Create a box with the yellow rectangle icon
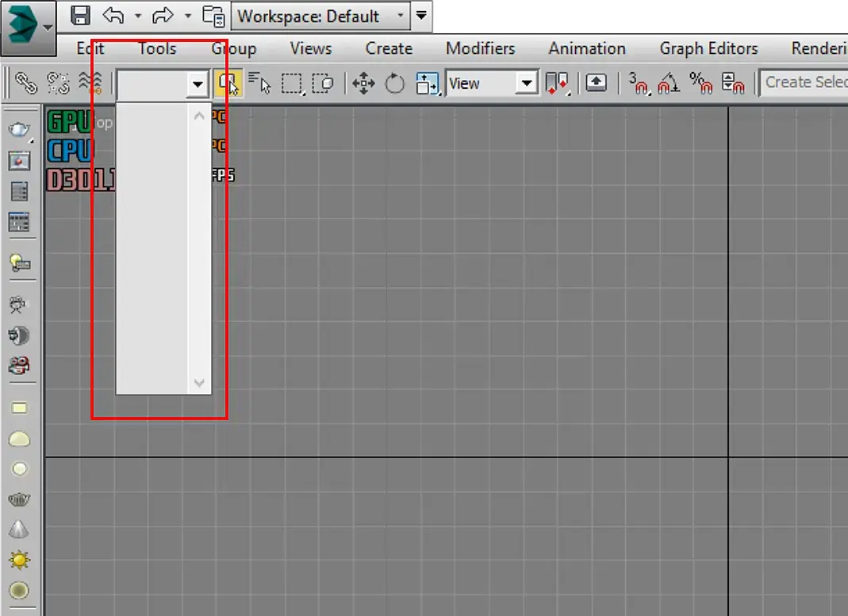 (x=20, y=408)
